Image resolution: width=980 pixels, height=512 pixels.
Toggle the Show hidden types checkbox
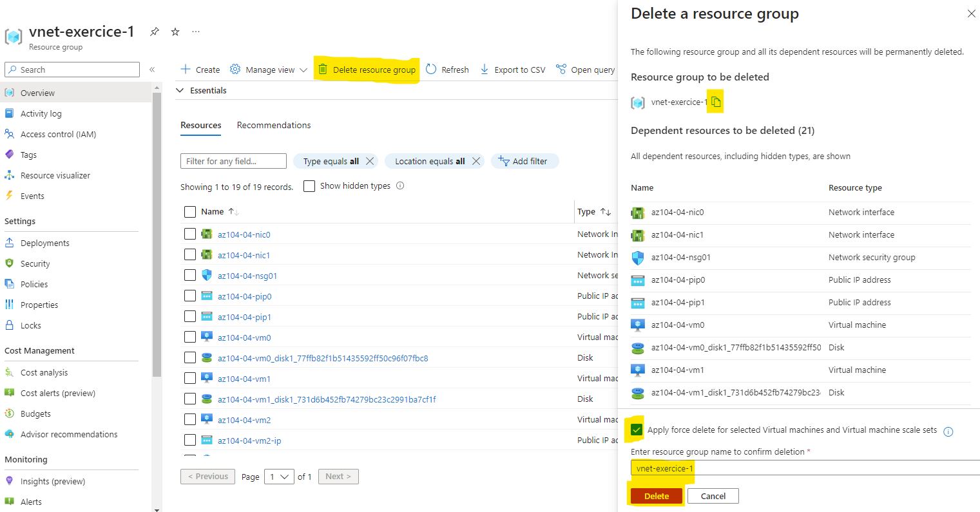coord(309,186)
